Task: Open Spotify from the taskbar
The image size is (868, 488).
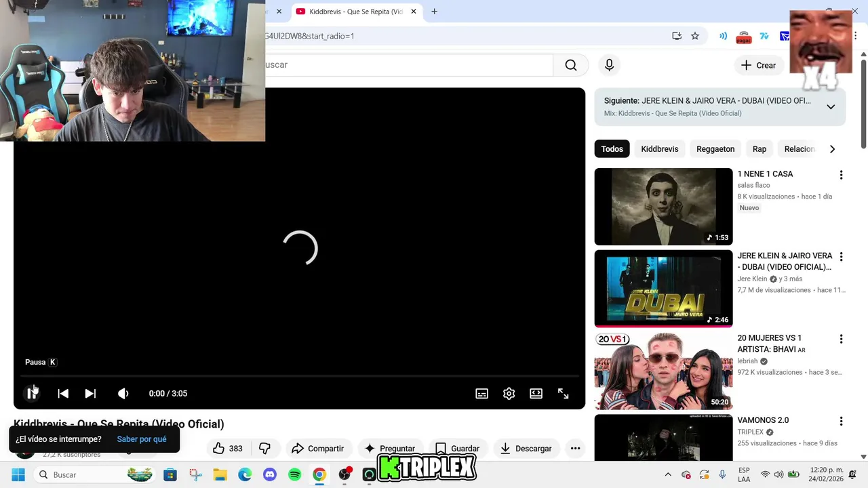Action: [295, 474]
